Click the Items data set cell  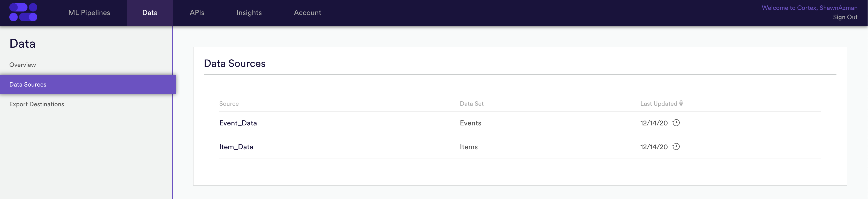pyautogui.click(x=469, y=147)
